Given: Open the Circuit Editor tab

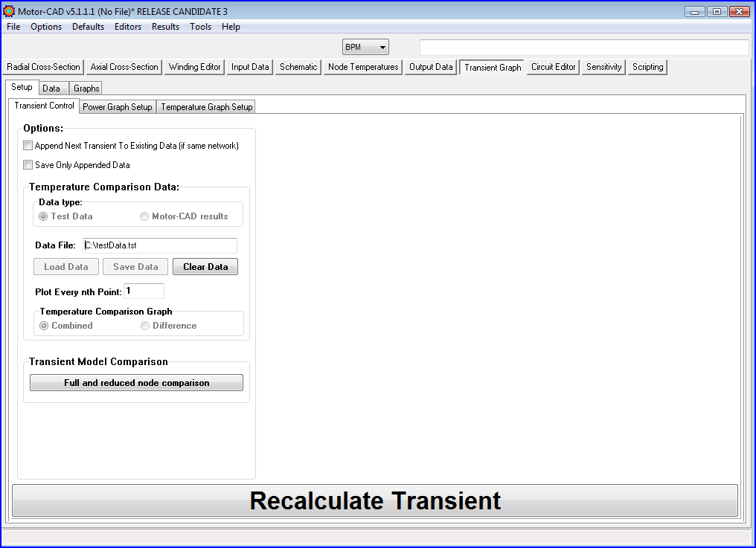Looking at the screenshot, I should [554, 67].
